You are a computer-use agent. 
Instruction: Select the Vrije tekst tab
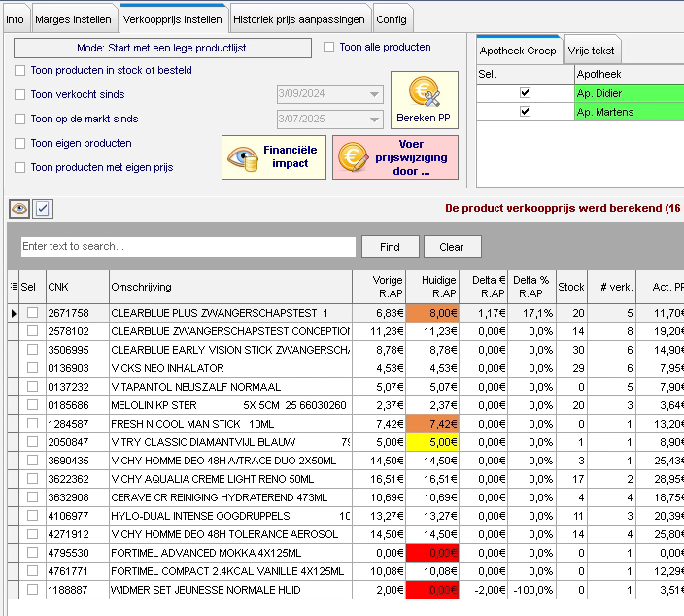592,51
